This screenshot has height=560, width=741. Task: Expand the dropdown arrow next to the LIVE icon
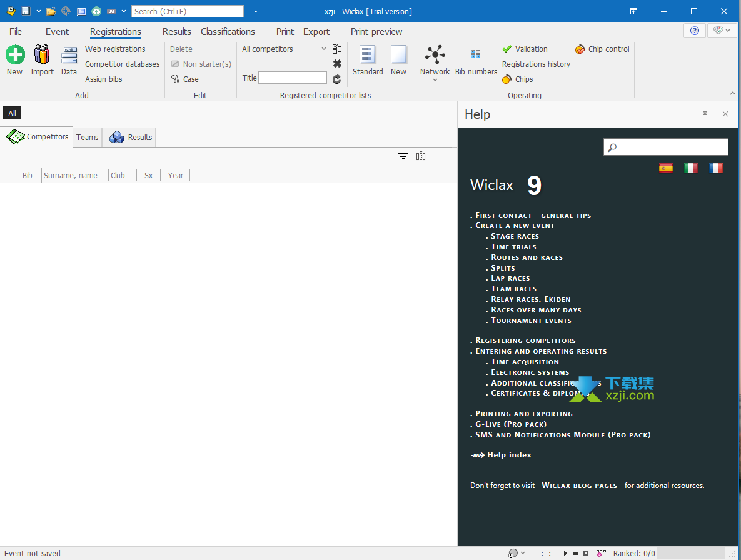[124, 11]
